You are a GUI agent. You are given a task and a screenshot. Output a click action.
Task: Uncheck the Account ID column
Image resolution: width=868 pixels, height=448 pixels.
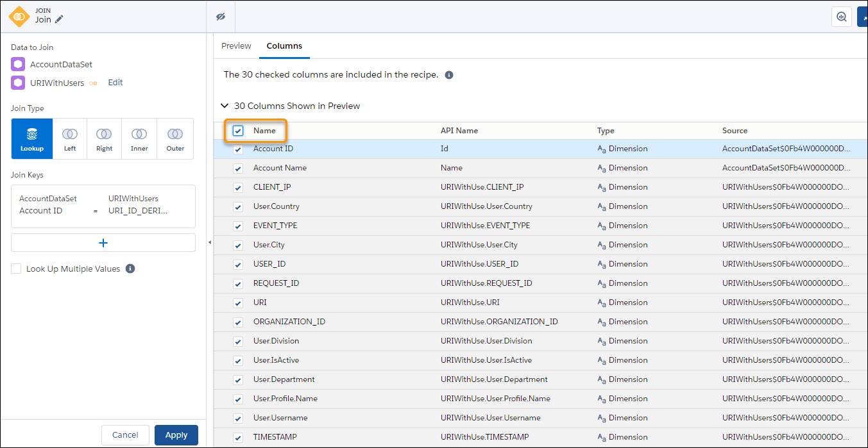tap(238, 149)
